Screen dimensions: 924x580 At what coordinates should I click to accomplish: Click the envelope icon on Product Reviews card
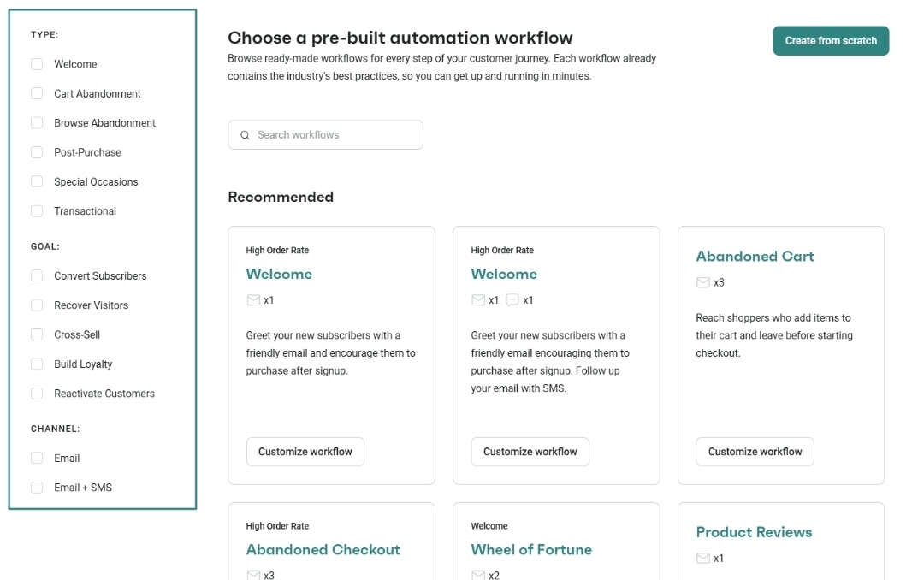coord(703,559)
